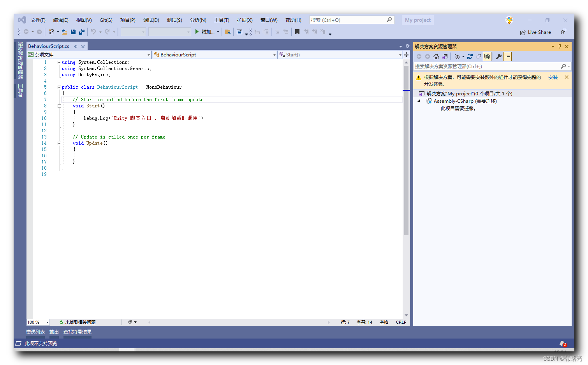The image size is (588, 365).
Task: Toggle Show All Files in Solution Explorer
Action: [487, 56]
